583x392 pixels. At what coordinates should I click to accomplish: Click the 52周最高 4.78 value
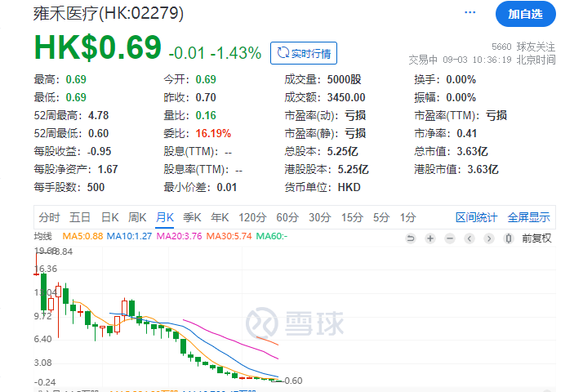99,115
